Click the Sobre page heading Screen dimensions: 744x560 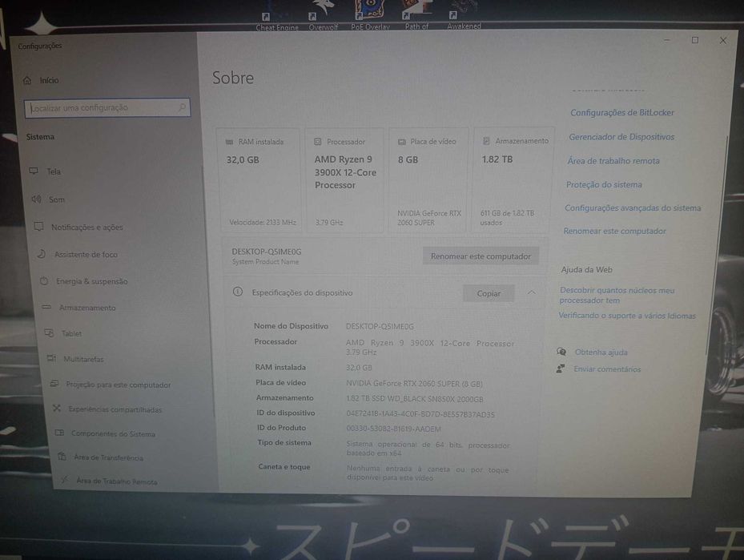coord(233,78)
